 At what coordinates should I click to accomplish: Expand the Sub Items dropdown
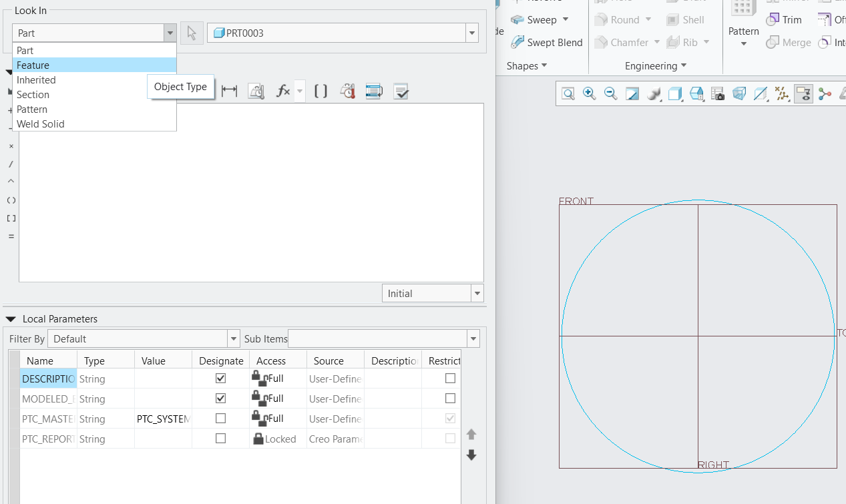[x=473, y=338]
